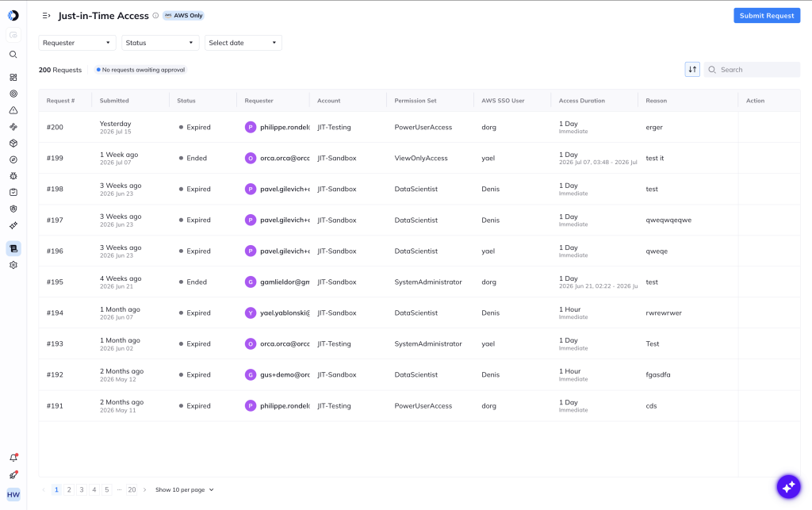Screen dimensions: 812x510
Task: Click the info icon next to Just-in-Time Access
Action: pyautogui.click(x=155, y=16)
